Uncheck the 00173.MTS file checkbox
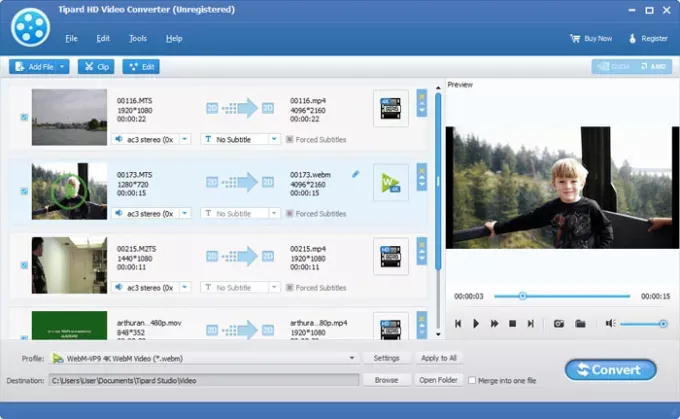 [24, 191]
